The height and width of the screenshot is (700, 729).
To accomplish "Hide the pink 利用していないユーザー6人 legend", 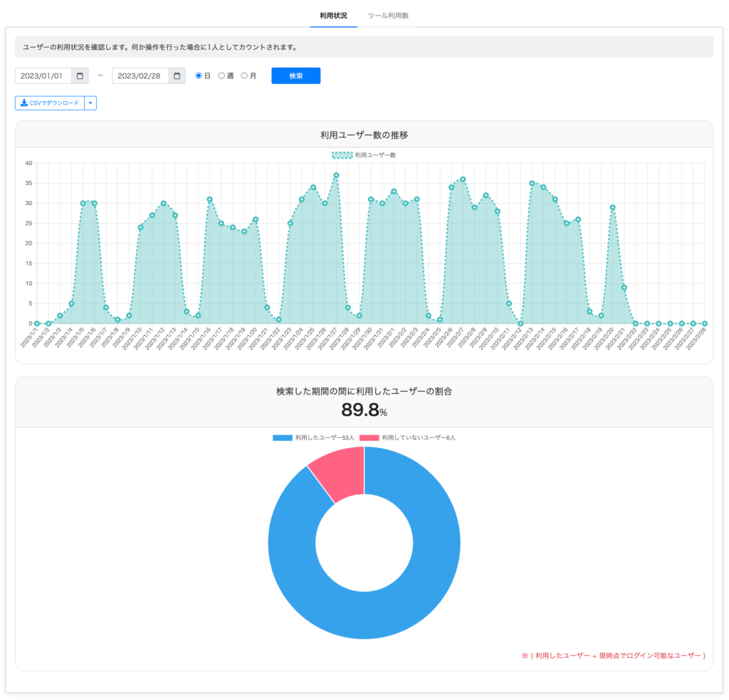I will click(x=369, y=437).
